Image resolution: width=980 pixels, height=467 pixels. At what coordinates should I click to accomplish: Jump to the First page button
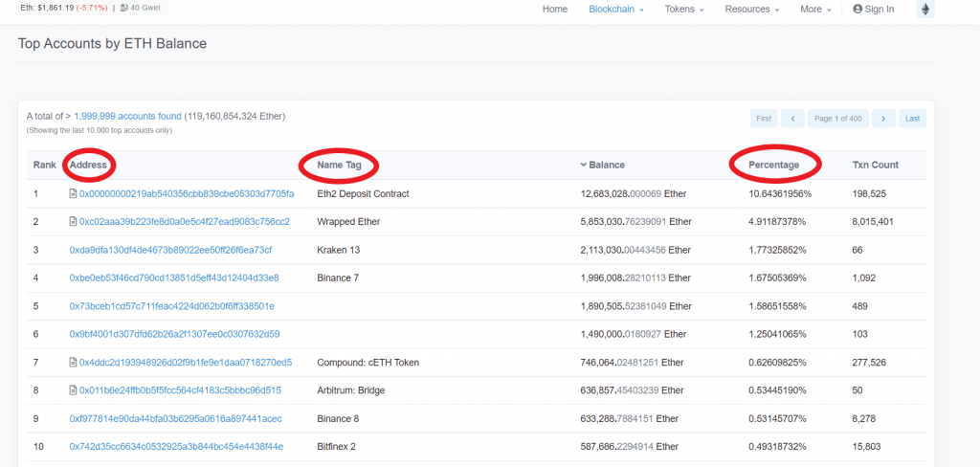click(764, 119)
